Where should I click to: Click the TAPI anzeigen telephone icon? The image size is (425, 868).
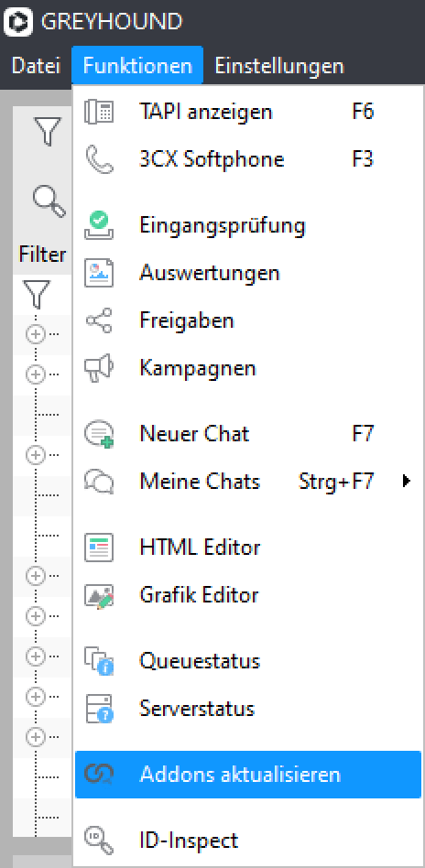(x=99, y=113)
